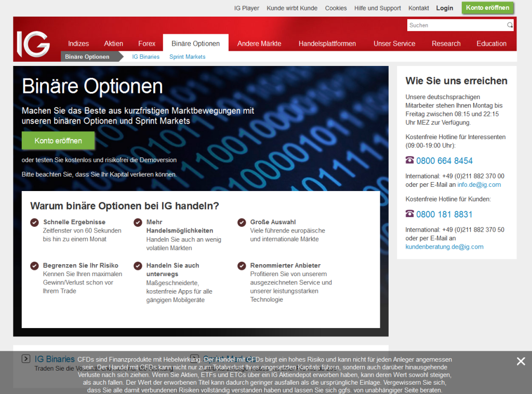Open the Sprint Markets submenu link
This screenshot has height=394, width=532.
(187, 57)
